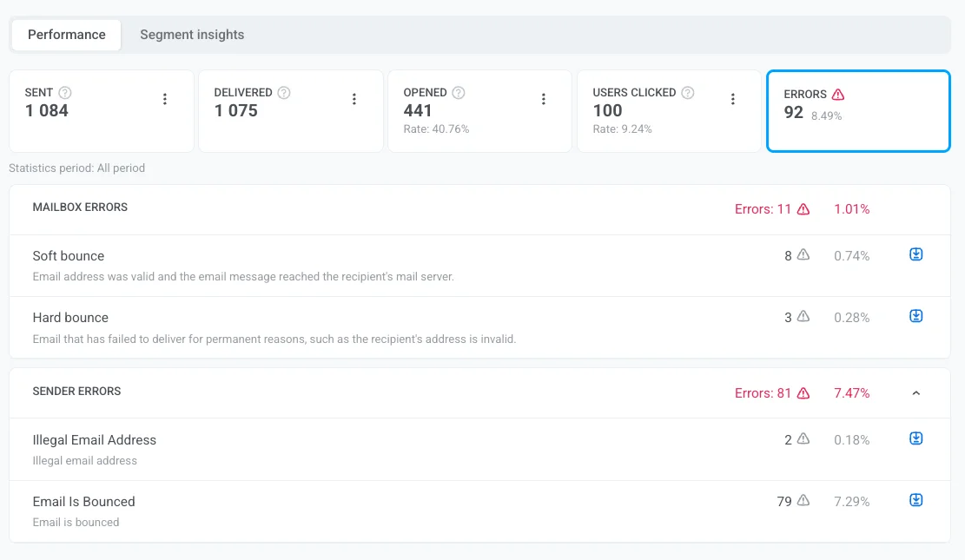Image resolution: width=965 pixels, height=560 pixels.
Task: Click the Errors: 81 link for Sender Errors
Action: coord(764,392)
